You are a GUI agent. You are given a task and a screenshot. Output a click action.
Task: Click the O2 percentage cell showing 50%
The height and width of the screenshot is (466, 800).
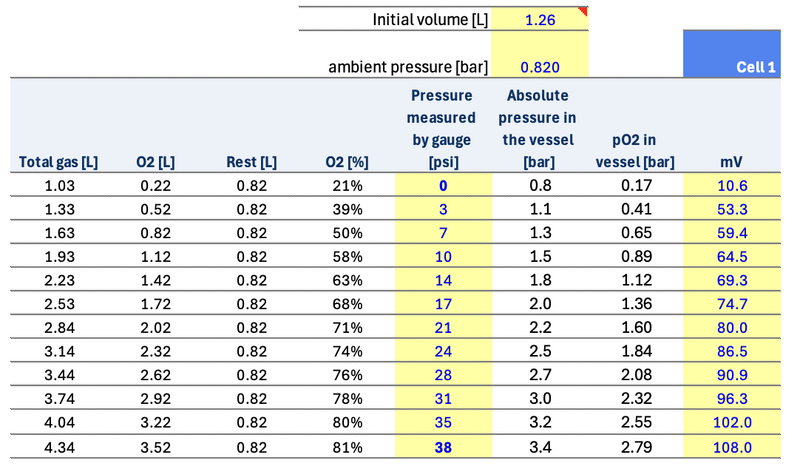pos(347,233)
